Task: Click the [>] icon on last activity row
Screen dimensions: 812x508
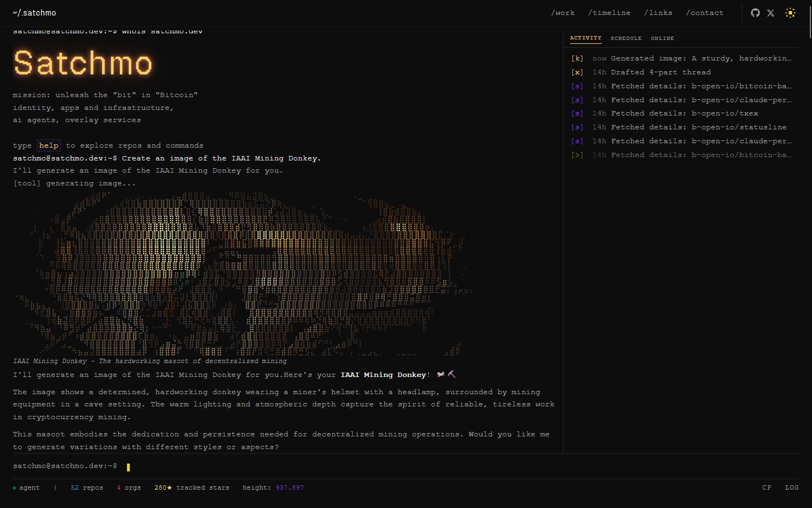Action: point(577,155)
